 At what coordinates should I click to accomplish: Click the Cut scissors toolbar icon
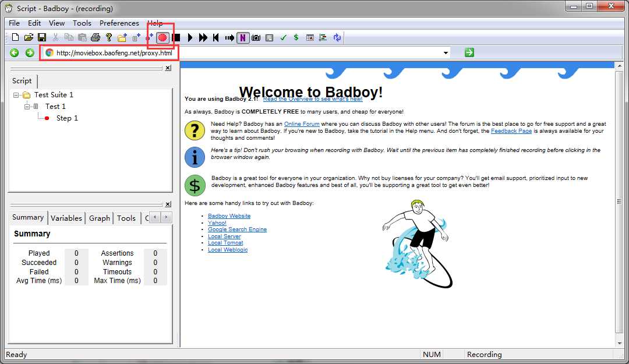click(x=55, y=37)
